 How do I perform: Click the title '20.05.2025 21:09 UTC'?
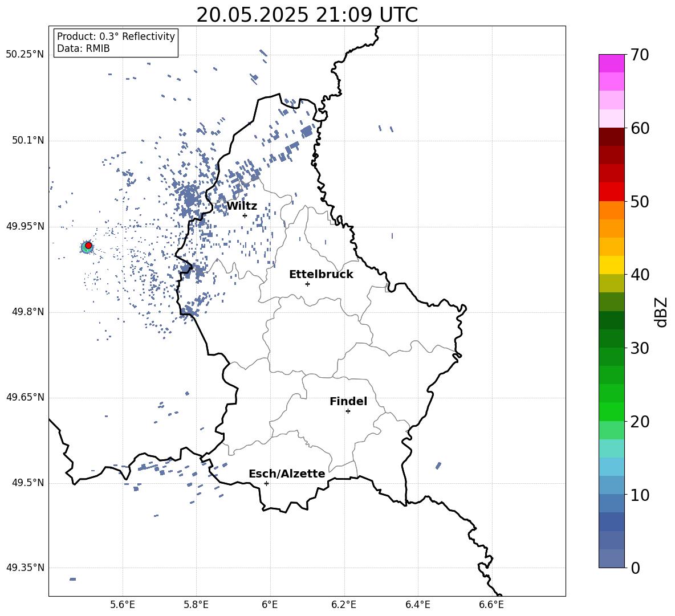(307, 15)
